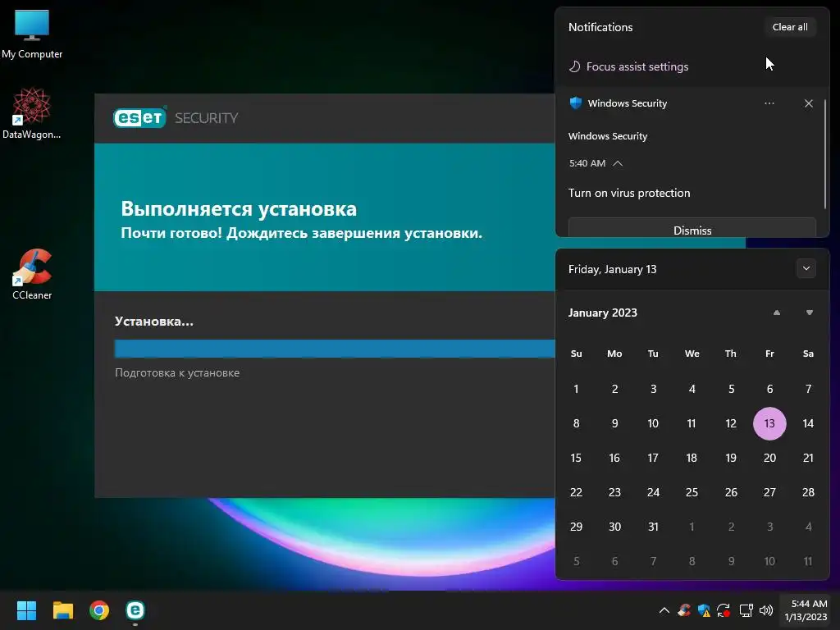Open the volume speaker tray icon
840x630 pixels.
click(766, 610)
